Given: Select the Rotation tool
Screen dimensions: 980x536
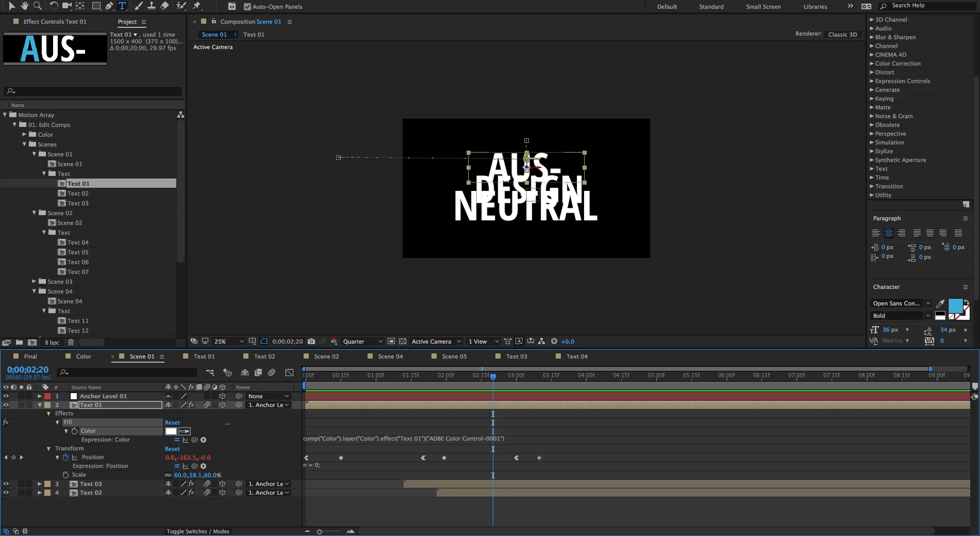Looking at the screenshot, I should 54,6.
